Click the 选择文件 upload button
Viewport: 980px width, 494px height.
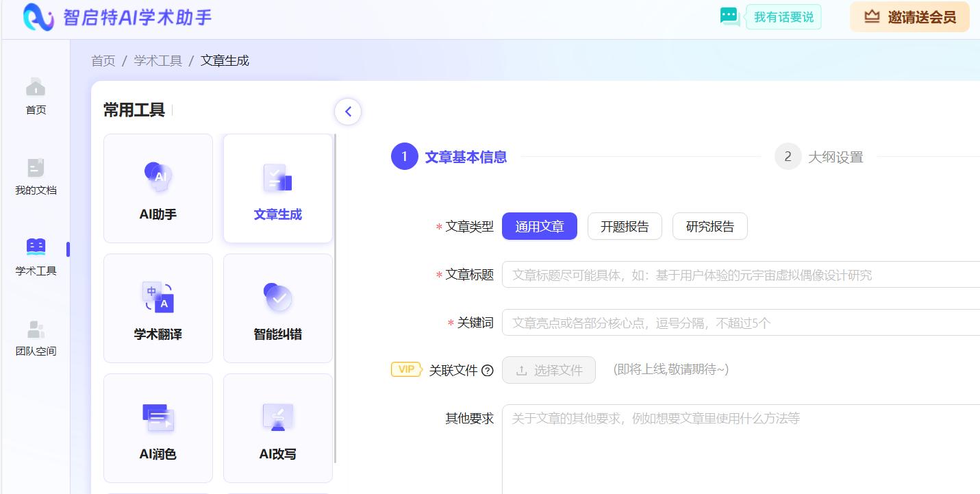tap(549, 370)
